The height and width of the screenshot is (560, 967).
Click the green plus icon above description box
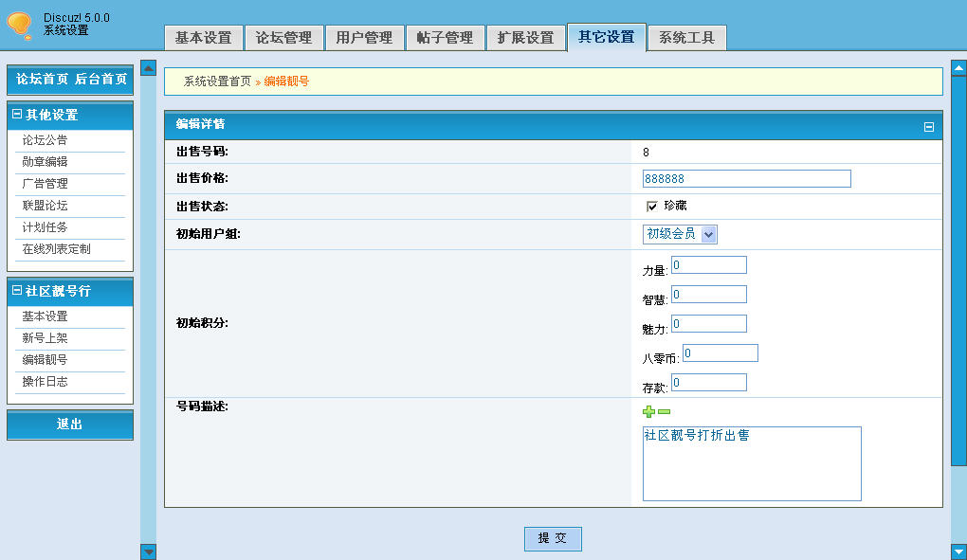pos(648,411)
